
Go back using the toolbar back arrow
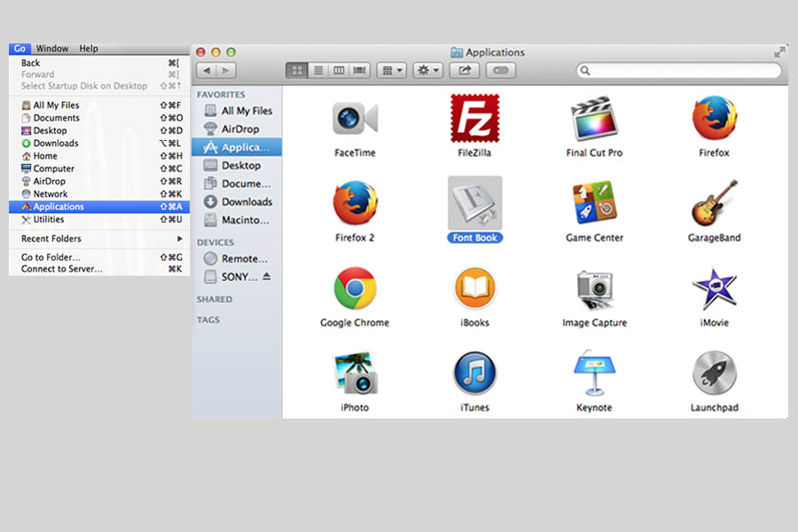(207, 70)
